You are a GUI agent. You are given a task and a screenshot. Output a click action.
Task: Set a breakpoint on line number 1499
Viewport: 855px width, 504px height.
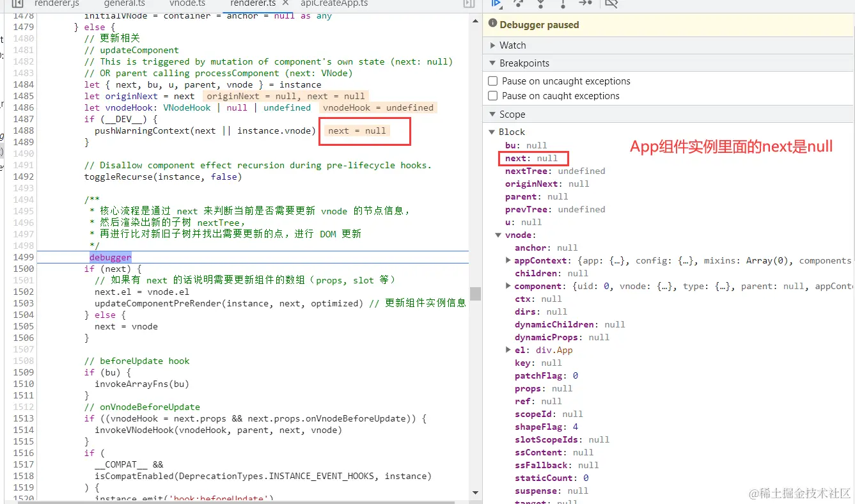click(x=23, y=257)
